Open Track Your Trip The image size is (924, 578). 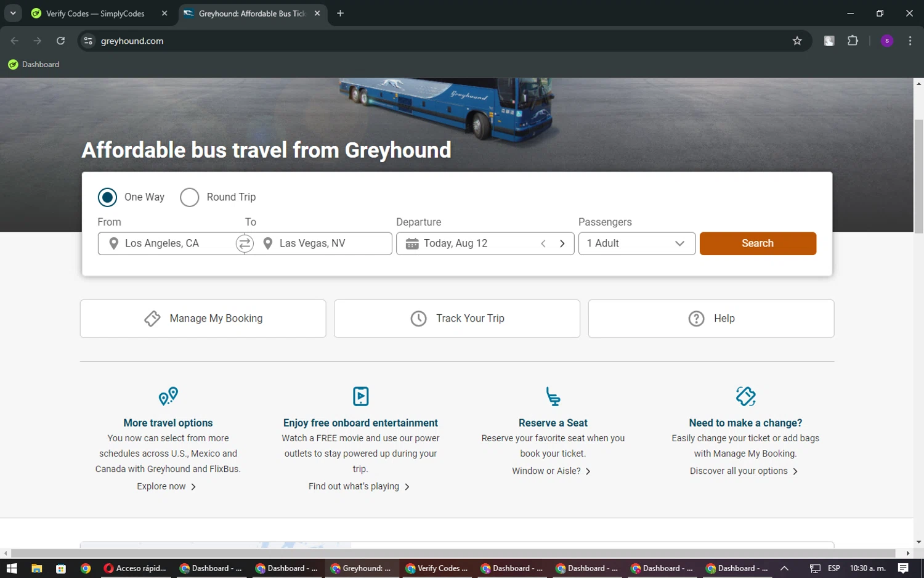click(x=456, y=319)
